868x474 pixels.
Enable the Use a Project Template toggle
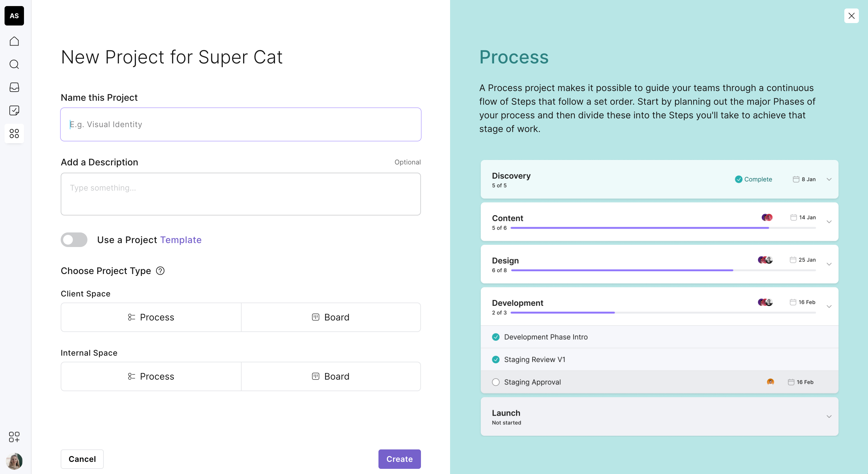[74, 240]
